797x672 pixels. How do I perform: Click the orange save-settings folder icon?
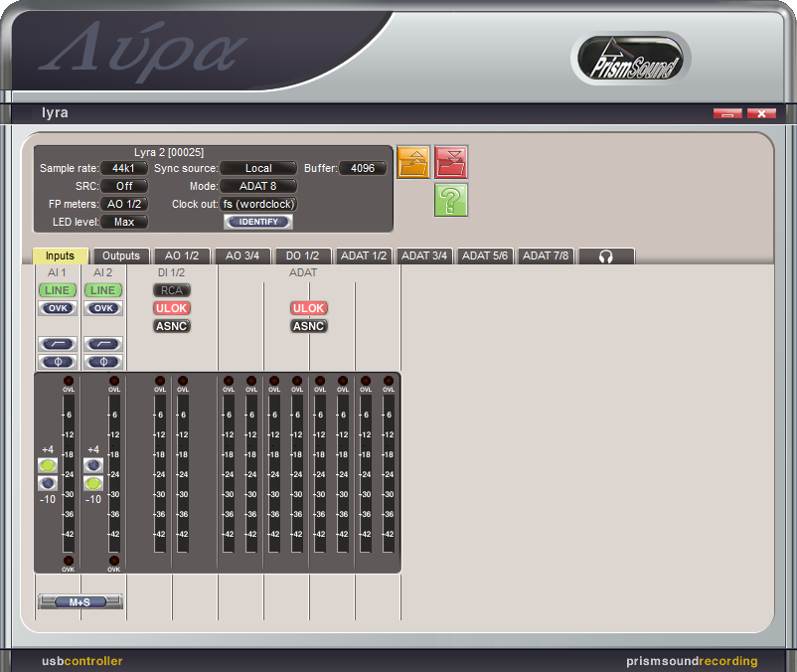tap(413, 161)
